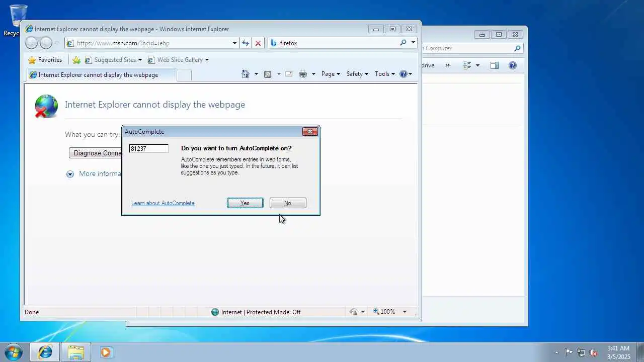This screenshot has width=644, height=362.
Task: Click the IE logo in title bar
Action: tap(29, 29)
